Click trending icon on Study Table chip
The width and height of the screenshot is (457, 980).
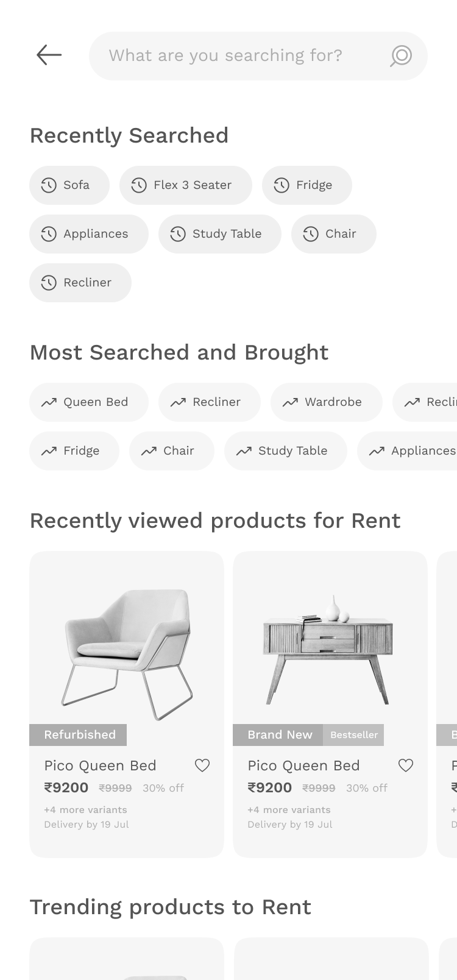[244, 451]
